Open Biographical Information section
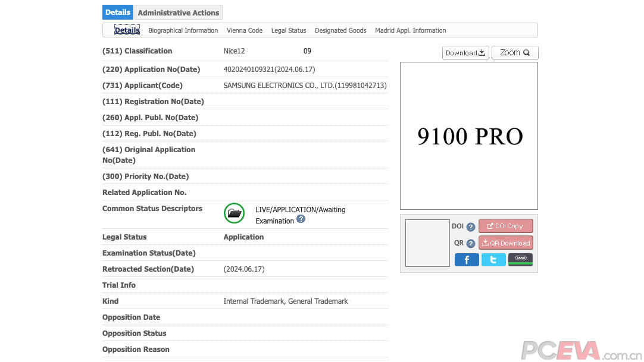 [x=183, y=30]
